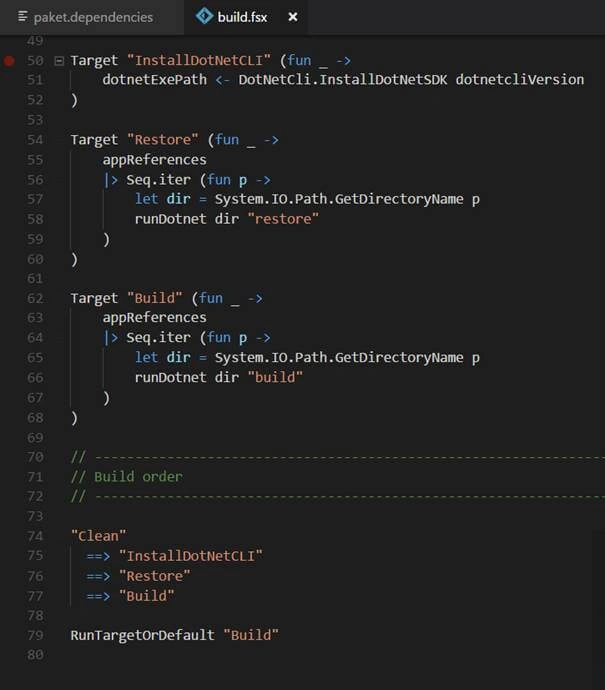
Task: Click appReferences on line 63
Action: 154,317
